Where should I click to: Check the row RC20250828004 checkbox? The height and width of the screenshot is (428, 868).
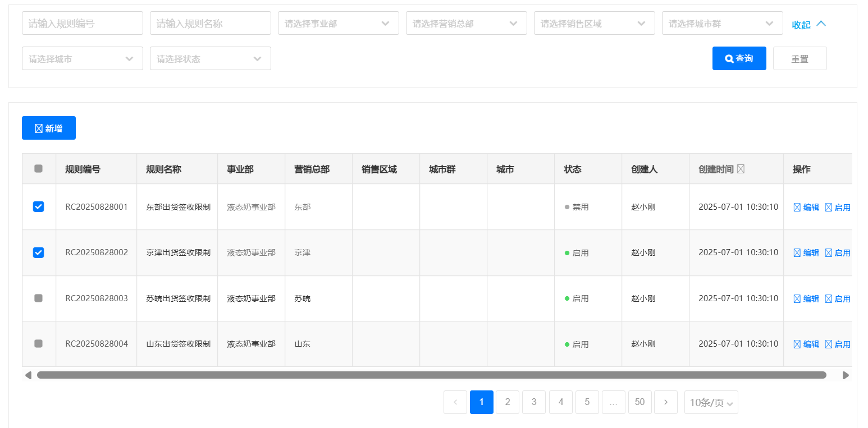click(x=38, y=343)
